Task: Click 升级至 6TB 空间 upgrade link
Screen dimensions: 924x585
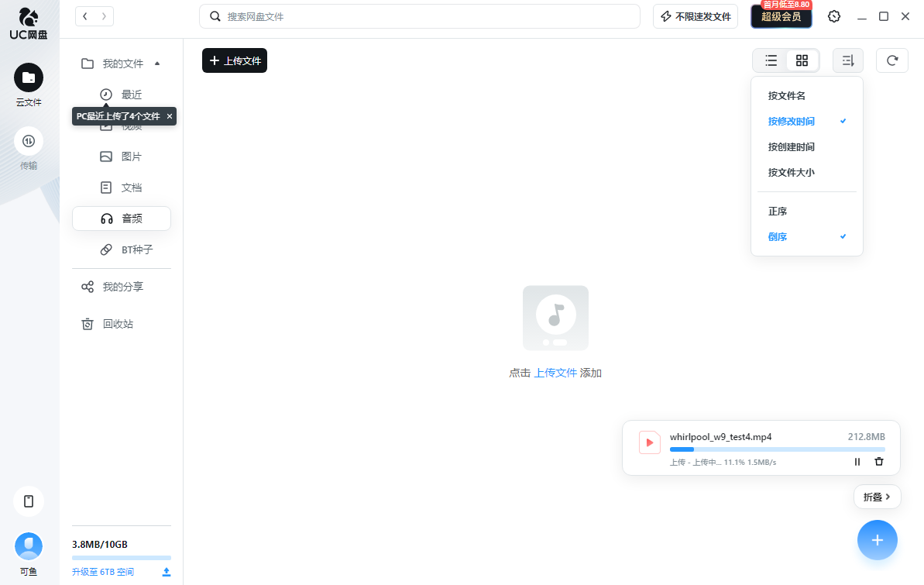Action: [102, 572]
